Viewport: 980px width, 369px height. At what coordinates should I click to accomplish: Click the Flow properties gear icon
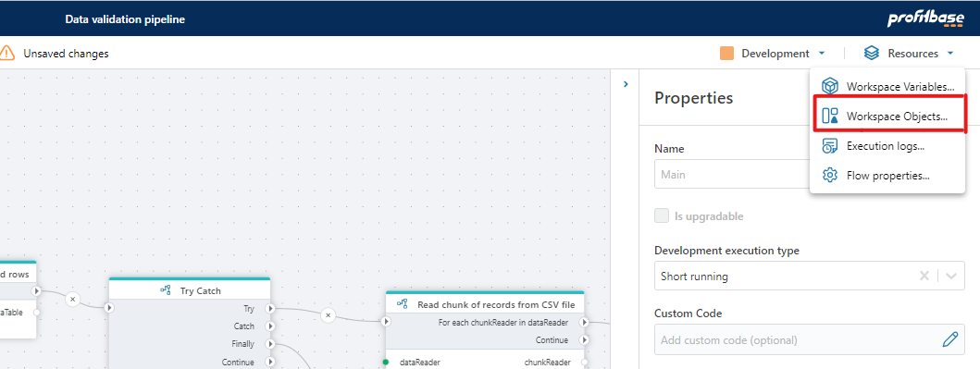[x=829, y=176]
